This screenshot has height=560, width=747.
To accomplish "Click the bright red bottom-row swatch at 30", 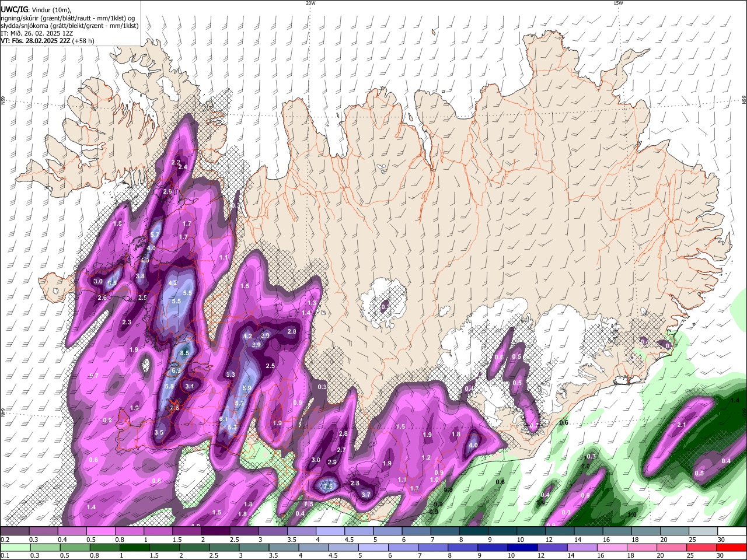I will [732, 547].
